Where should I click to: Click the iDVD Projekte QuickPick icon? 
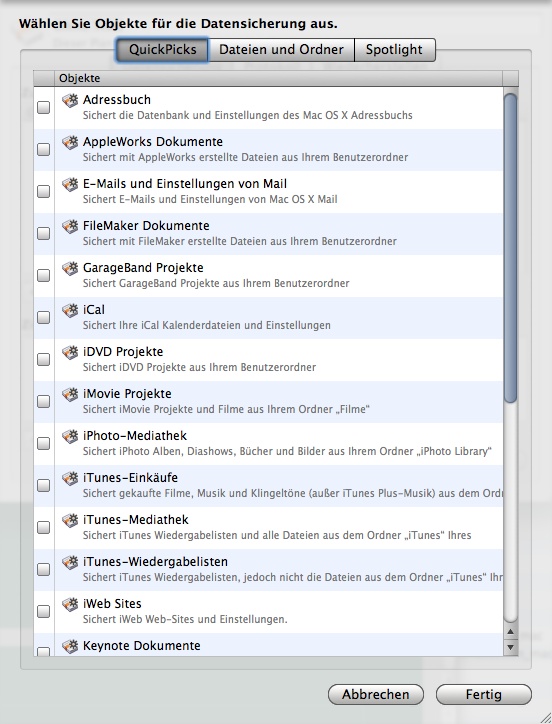[70, 352]
